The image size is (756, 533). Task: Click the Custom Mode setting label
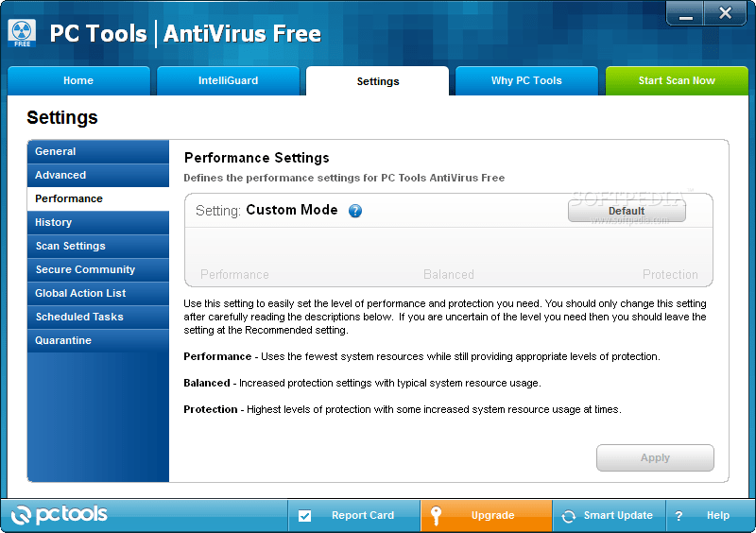coord(292,210)
